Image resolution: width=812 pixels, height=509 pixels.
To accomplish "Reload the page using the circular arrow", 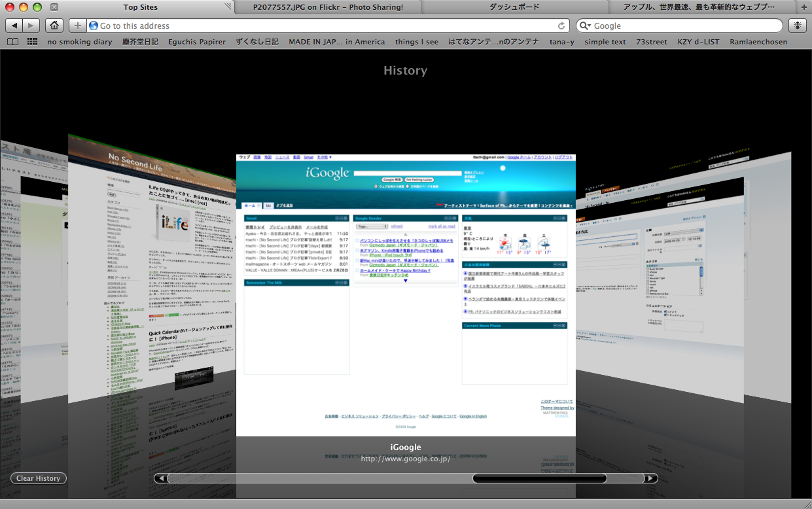I will tap(561, 26).
